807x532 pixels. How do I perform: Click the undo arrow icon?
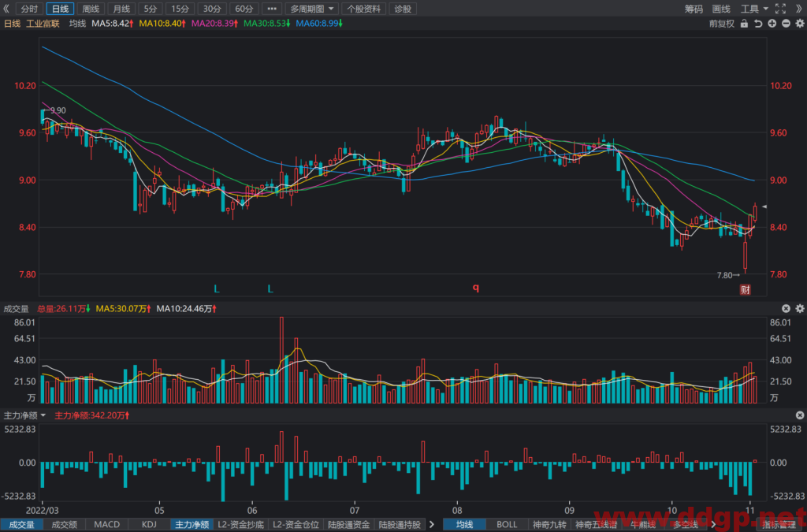pos(758,23)
